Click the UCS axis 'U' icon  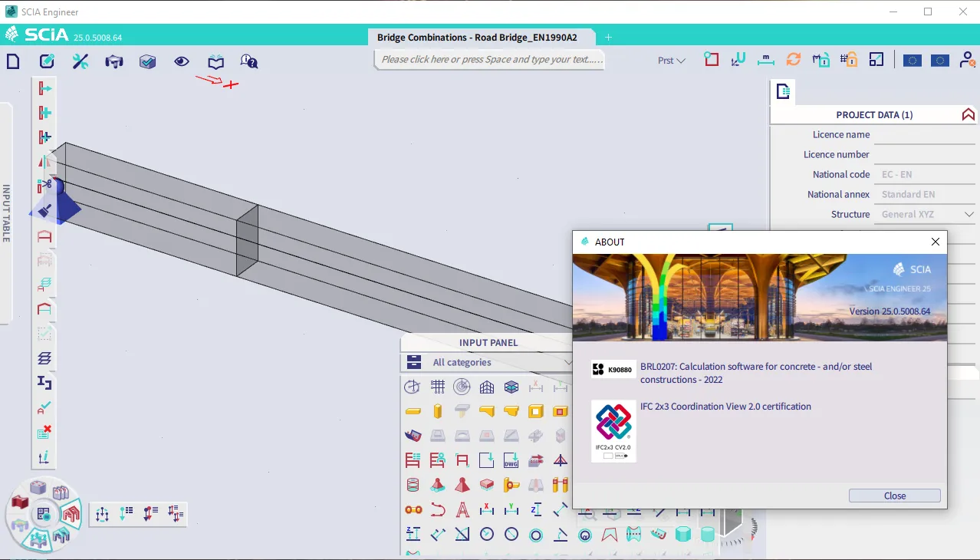tap(738, 60)
